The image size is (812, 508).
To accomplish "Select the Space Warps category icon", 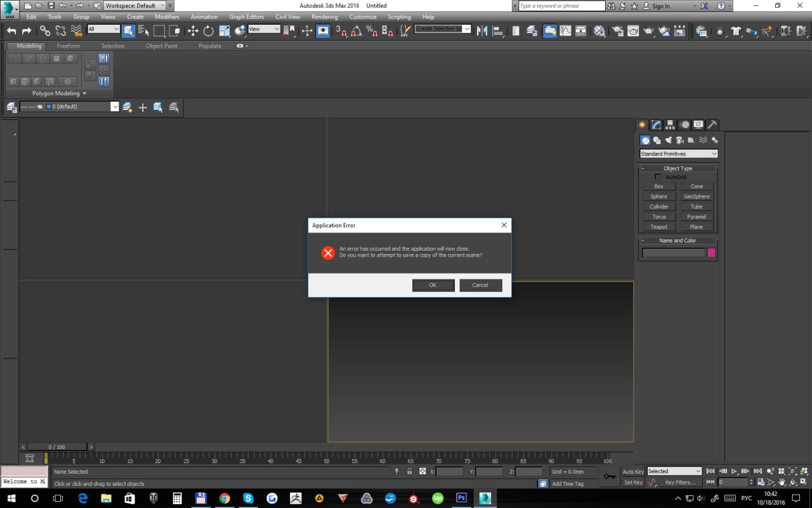I will [x=703, y=140].
